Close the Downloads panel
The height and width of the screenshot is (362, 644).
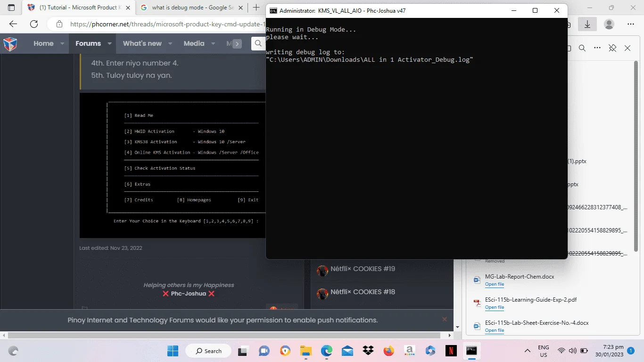click(x=627, y=48)
